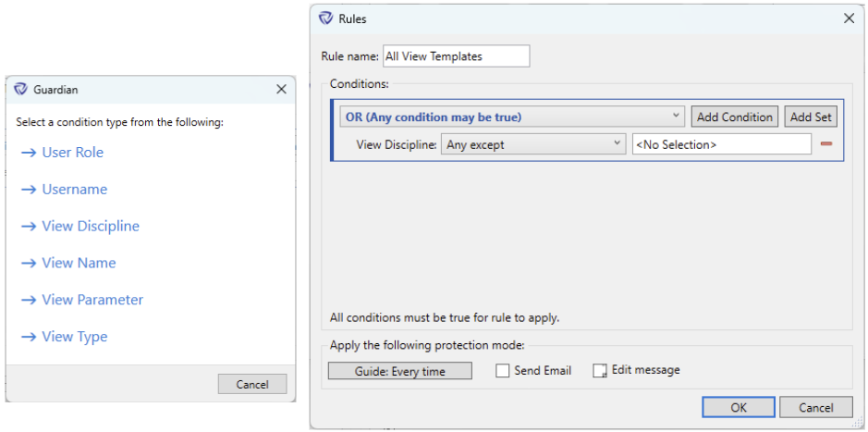Screen dimensions: 868x432
Task: Click the arrow icon beside Username
Action: point(29,190)
